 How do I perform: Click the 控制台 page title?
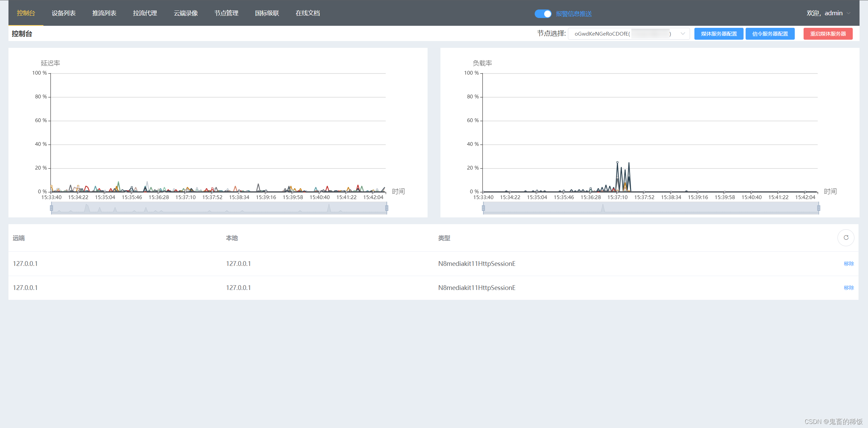[22, 34]
